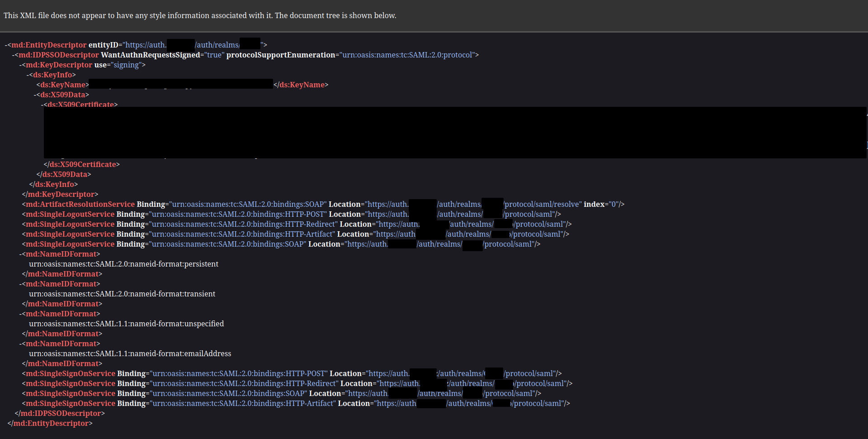Select the protocolSupportEnumeration SAML URL
The height and width of the screenshot is (439, 868).
click(x=406, y=55)
